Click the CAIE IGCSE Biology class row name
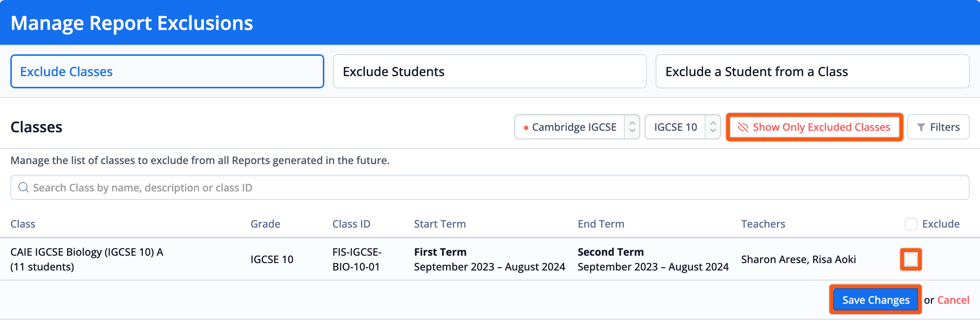The image size is (980, 320). (x=87, y=252)
